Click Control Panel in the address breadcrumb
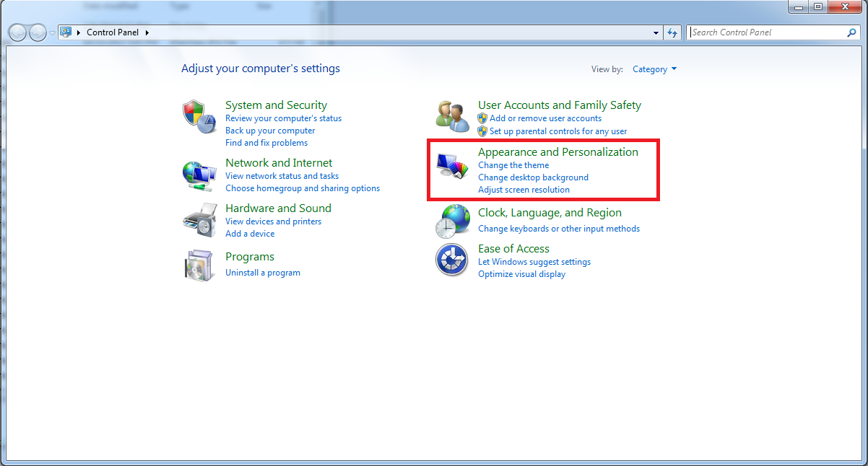Image resolution: width=868 pixels, height=466 pixels. click(113, 32)
